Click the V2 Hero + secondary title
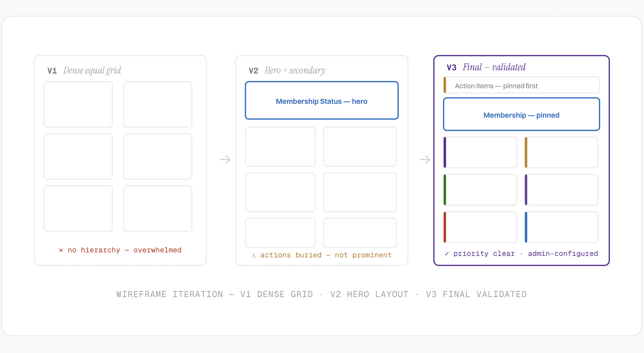This screenshot has width=644, height=353. tap(287, 71)
